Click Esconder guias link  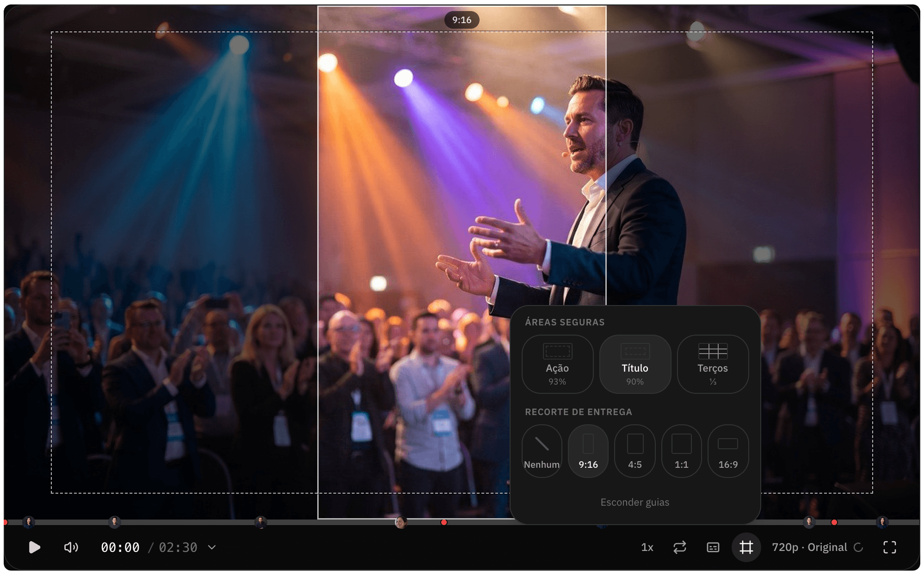click(634, 502)
